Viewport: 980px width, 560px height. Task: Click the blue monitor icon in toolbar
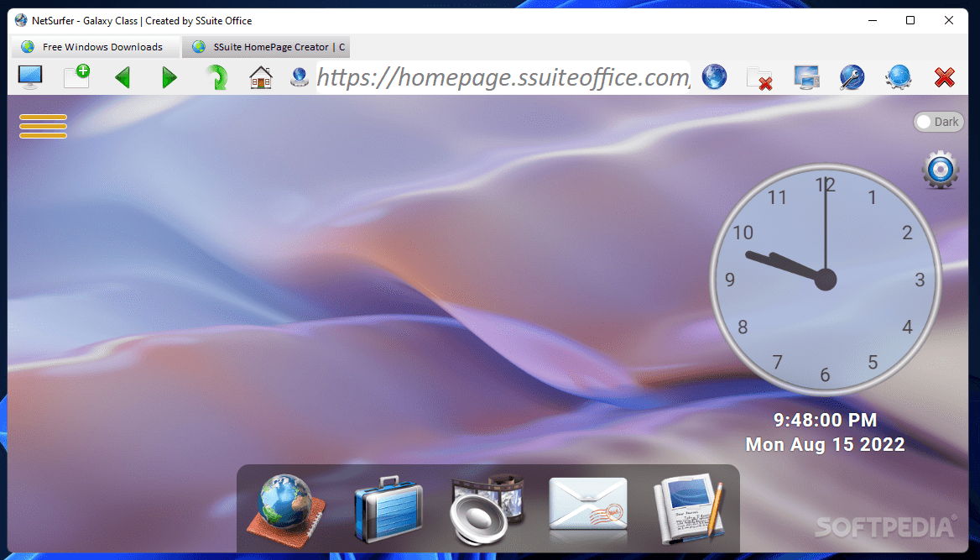(30, 77)
